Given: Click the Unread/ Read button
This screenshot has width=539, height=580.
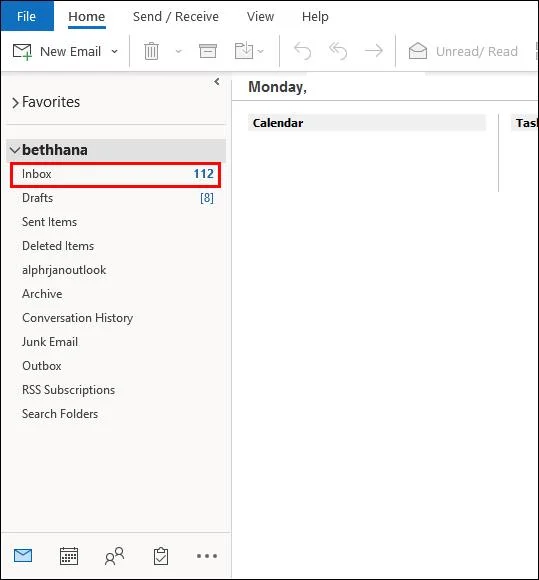Looking at the screenshot, I should 463,51.
